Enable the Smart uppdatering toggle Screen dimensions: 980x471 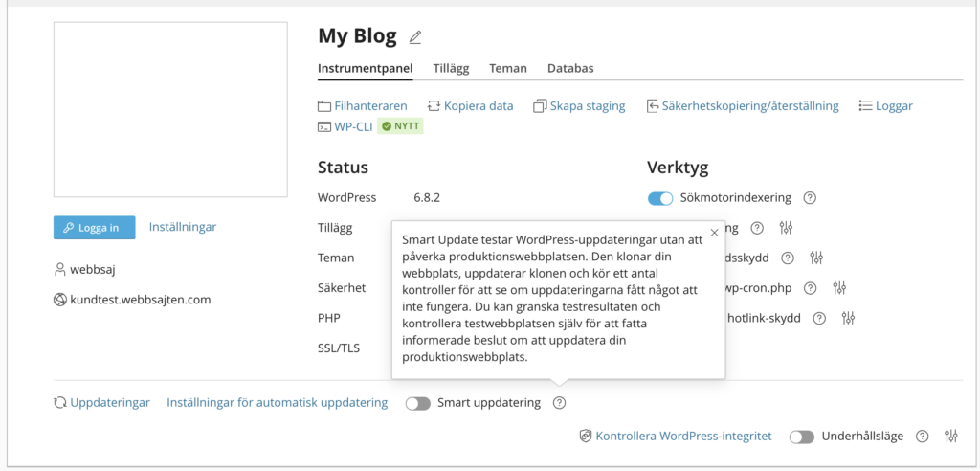pyautogui.click(x=418, y=403)
